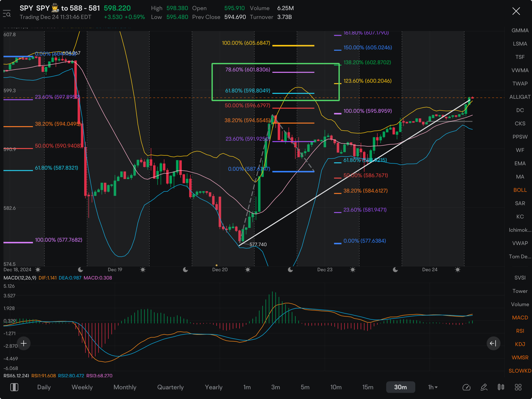
Task: Enable the GMMA indicator
Action: pos(520,30)
